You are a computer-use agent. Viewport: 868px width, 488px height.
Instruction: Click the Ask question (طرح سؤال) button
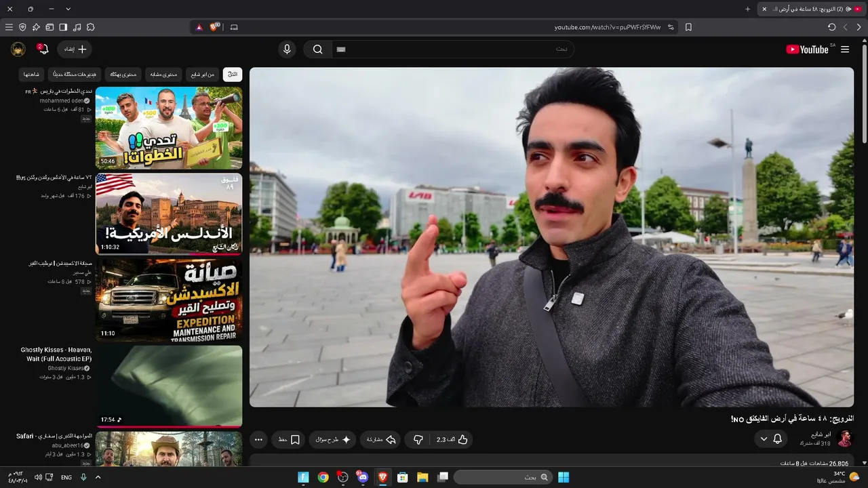tap(332, 440)
